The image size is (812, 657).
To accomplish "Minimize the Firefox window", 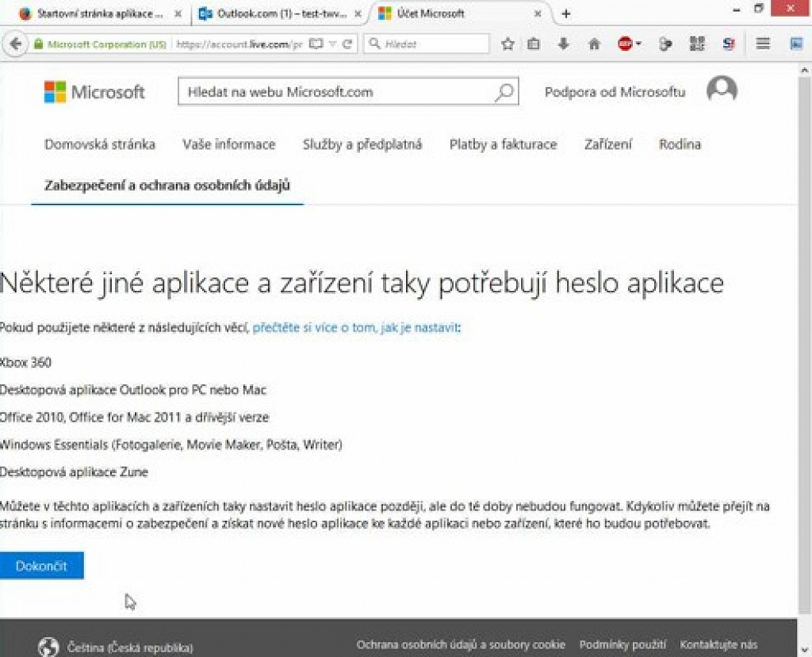I will 737,10.
